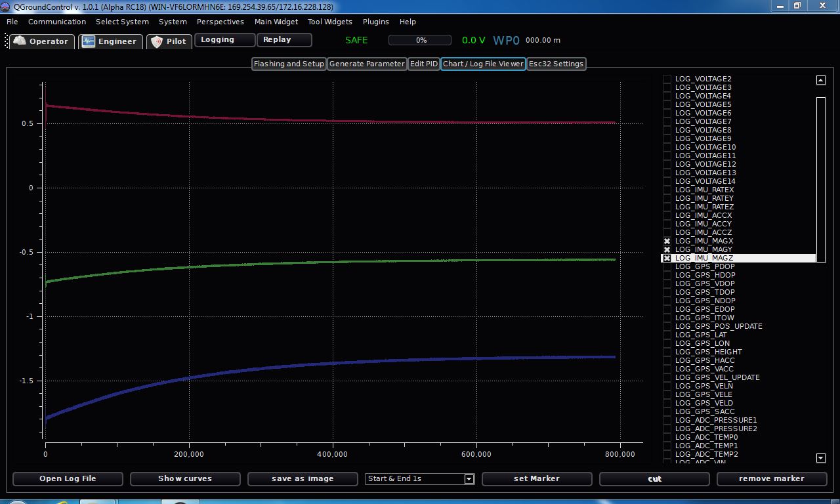Uncheck the LOG_IMU_MAGY checkbox
Viewport: 840px width, 504px height.
click(x=667, y=250)
